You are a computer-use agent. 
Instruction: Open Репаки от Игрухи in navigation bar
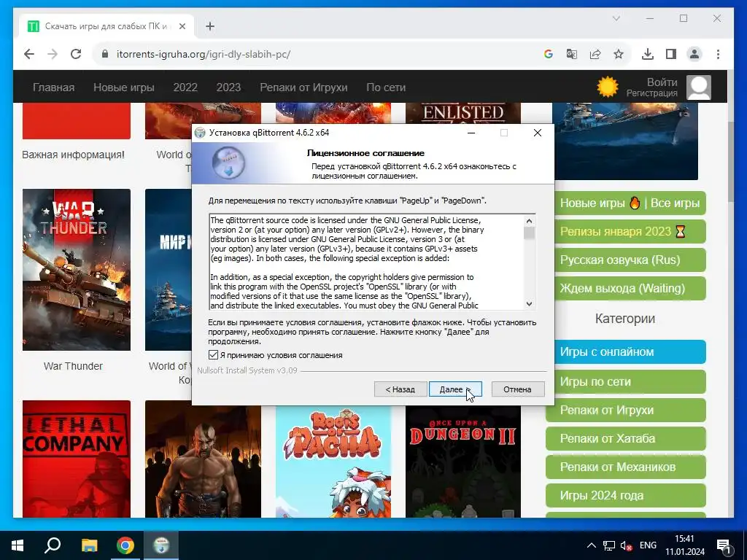pos(303,87)
